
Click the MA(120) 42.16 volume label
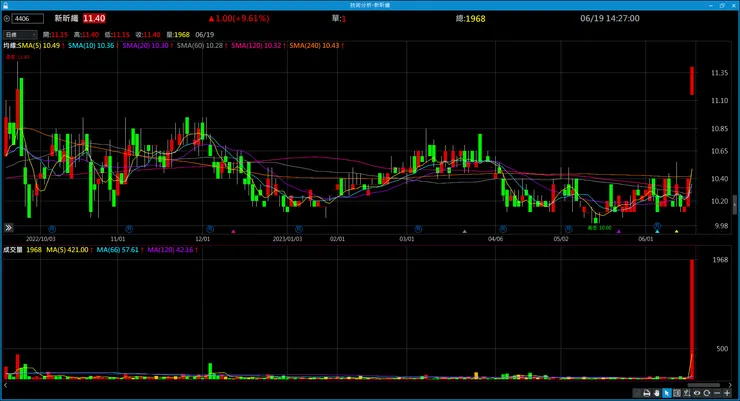[170, 250]
